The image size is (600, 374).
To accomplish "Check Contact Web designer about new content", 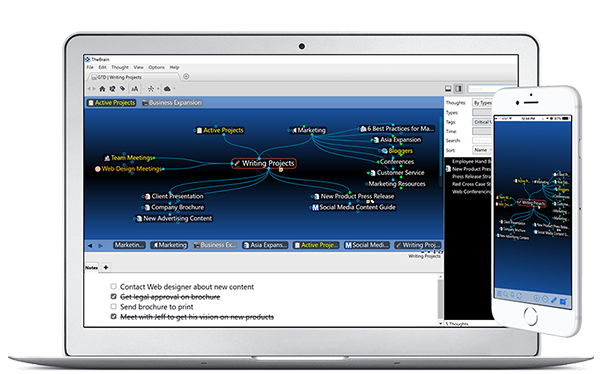I will click(x=113, y=286).
